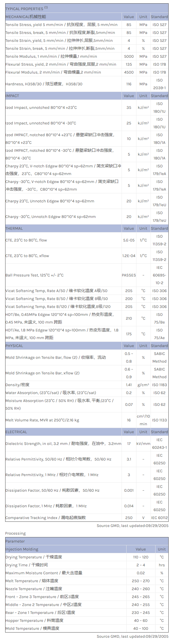This screenshot has width=173, height=644.
Task: Click the Ball Pressure Test PASSES value
Action: point(129,275)
